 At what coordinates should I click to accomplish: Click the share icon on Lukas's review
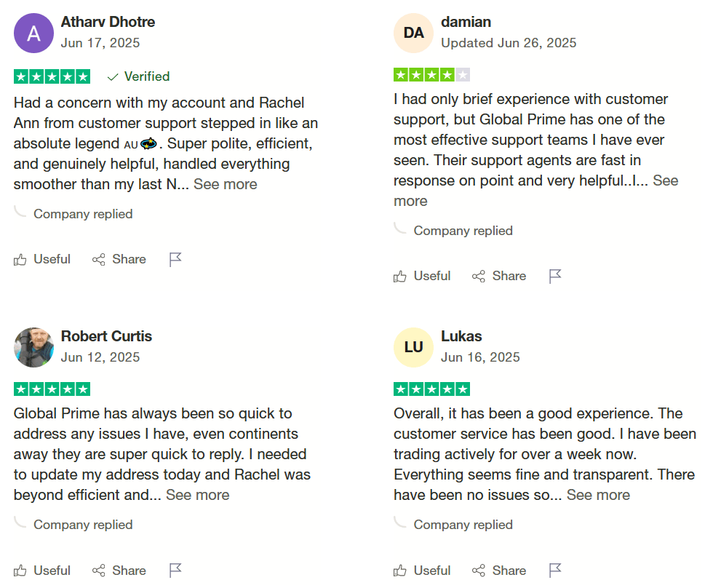coord(479,571)
